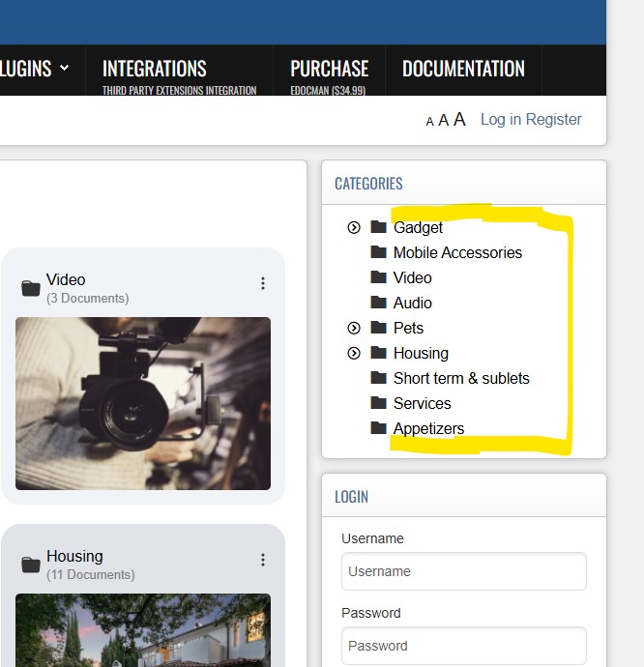
Task: Click the Register link
Action: tap(554, 120)
